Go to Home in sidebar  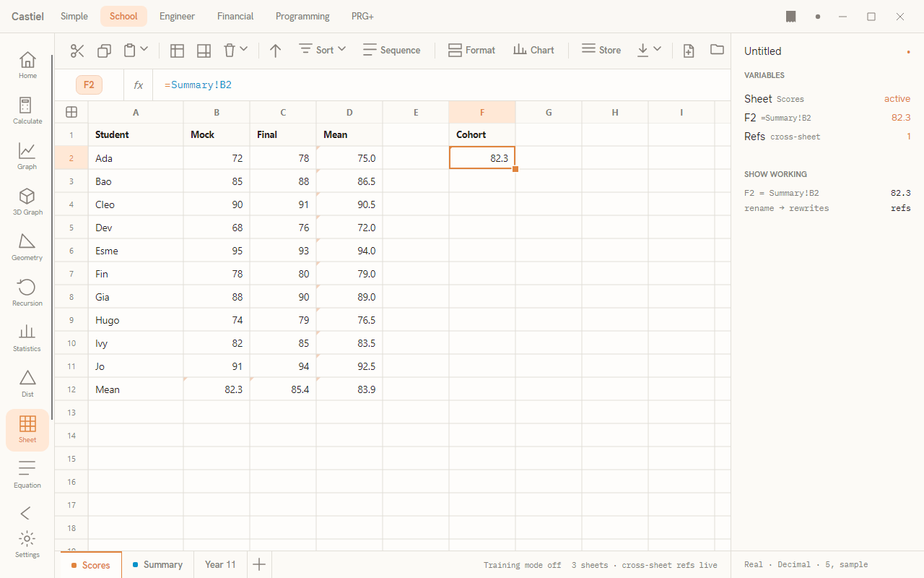click(x=27, y=65)
